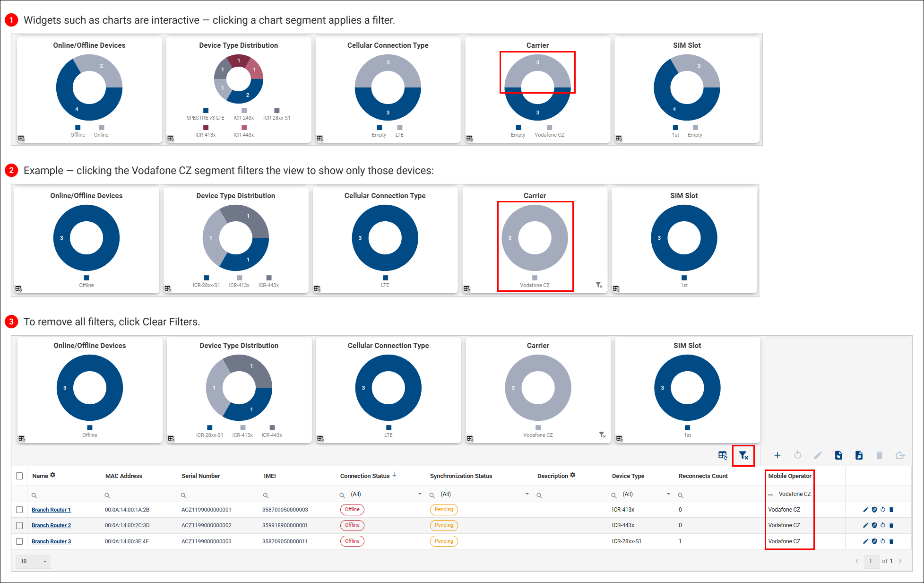Click the Name column search filter field
Screen dimensions: 924x583
pos(64,495)
